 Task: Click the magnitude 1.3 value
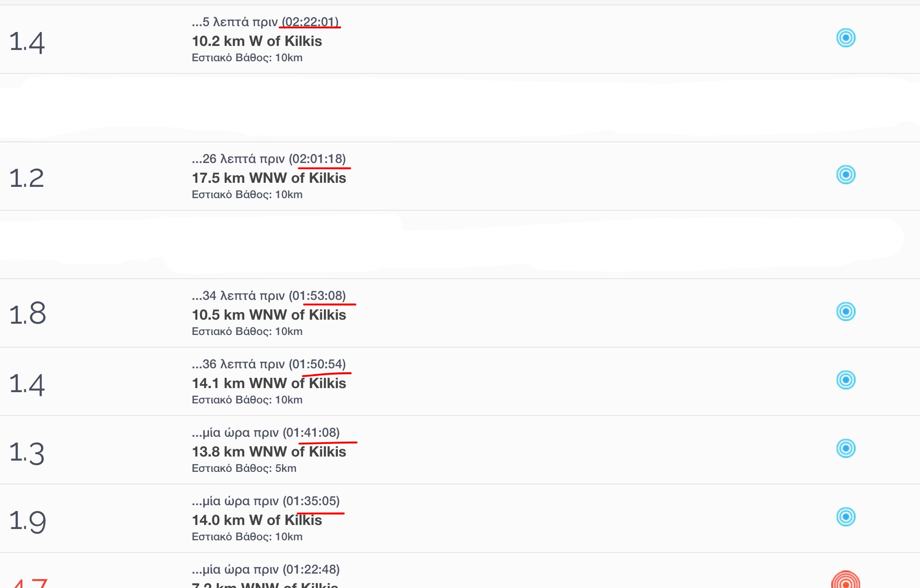click(x=27, y=453)
